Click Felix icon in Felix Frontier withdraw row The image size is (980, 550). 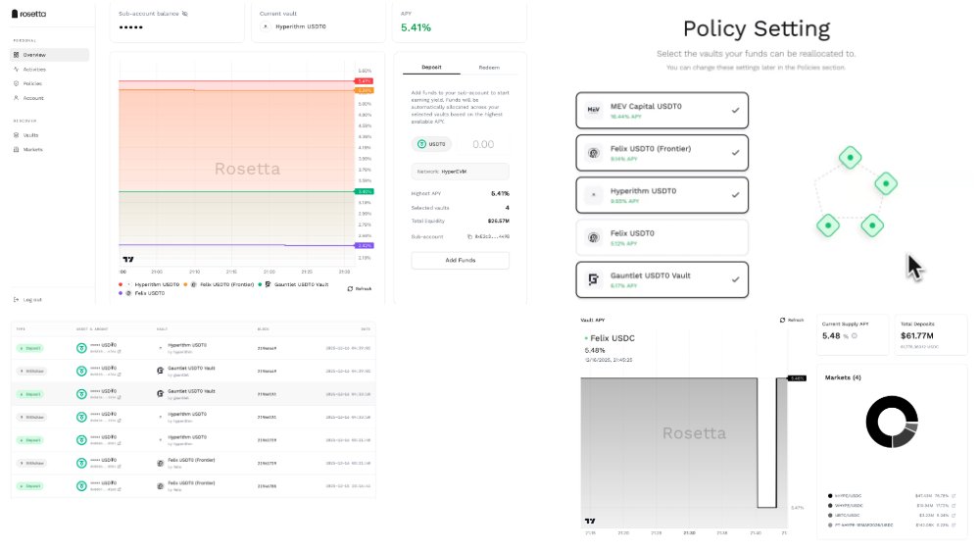coord(160,463)
